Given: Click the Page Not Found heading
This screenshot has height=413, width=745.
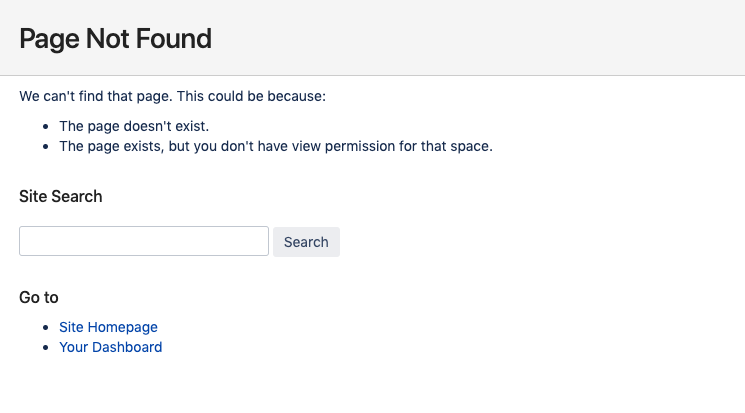Looking at the screenshot, I should [115, 38].
